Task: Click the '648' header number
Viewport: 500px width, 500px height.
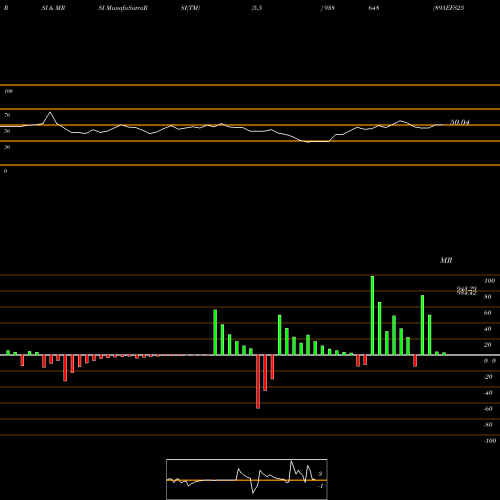Action: point(374,8)
